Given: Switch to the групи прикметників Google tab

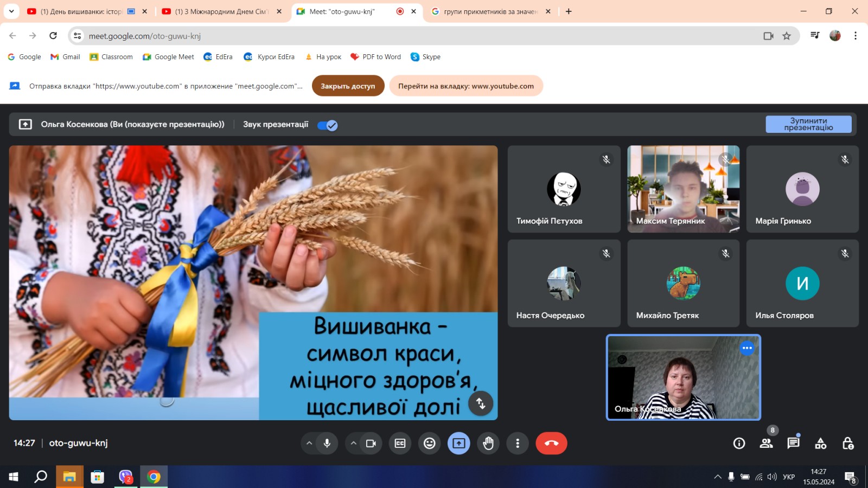Looking at the screenshot, I should 488,11.
